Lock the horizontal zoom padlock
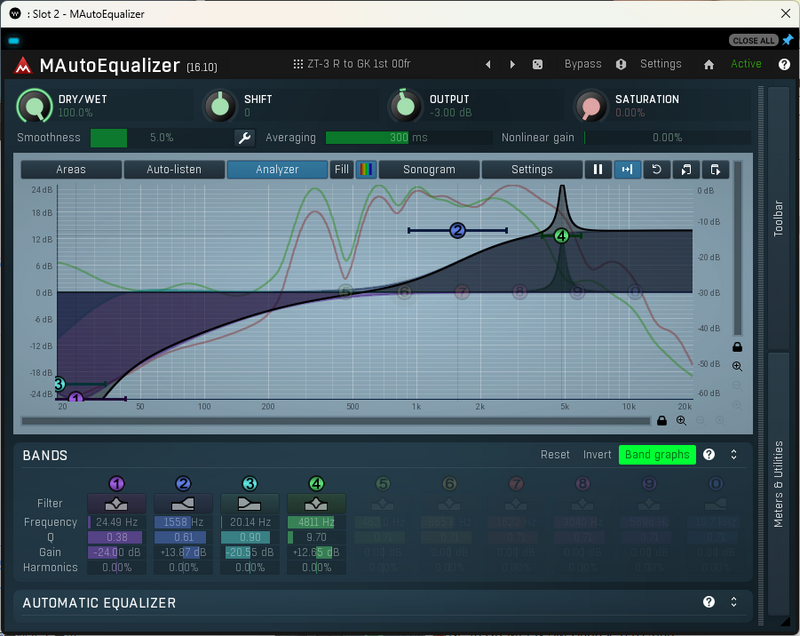The height and width of the screenshot is (636, 800). click(662, 421)
